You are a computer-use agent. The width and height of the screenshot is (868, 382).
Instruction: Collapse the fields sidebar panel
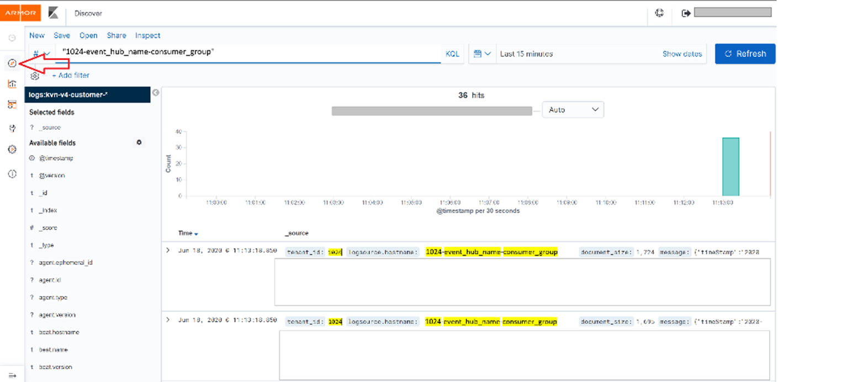coord(156,93)
